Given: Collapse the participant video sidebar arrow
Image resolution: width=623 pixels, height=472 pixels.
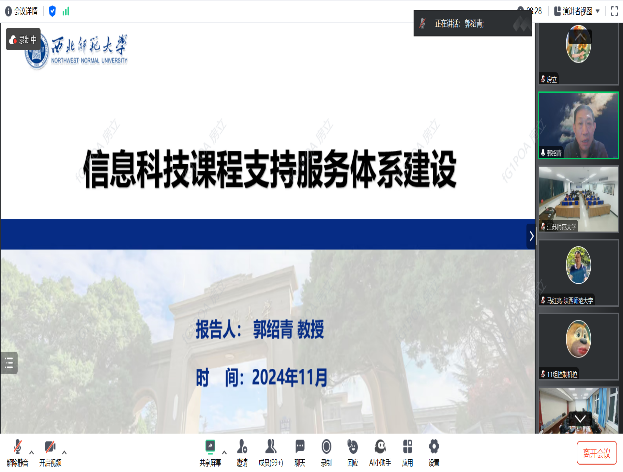Looking at the screenshot, I should (x=531, y=235).
